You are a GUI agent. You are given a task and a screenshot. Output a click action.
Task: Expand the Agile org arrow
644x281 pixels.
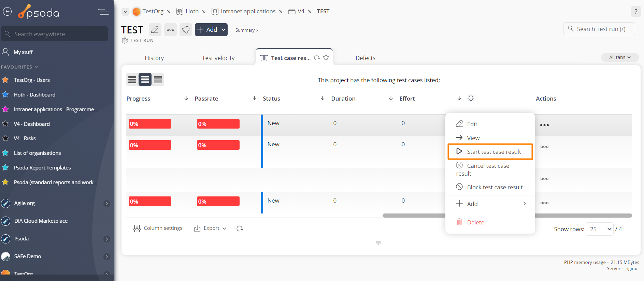point(107,204)
